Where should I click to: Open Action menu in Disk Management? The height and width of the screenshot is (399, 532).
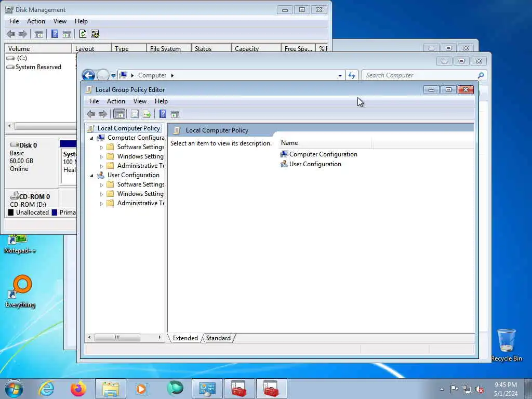coord(36,21)
